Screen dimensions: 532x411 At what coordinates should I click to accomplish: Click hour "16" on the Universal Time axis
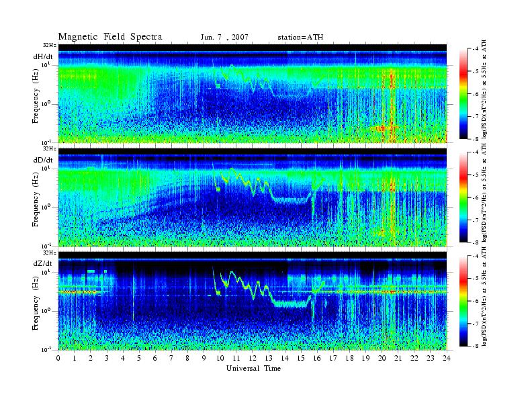click(317, 359)
